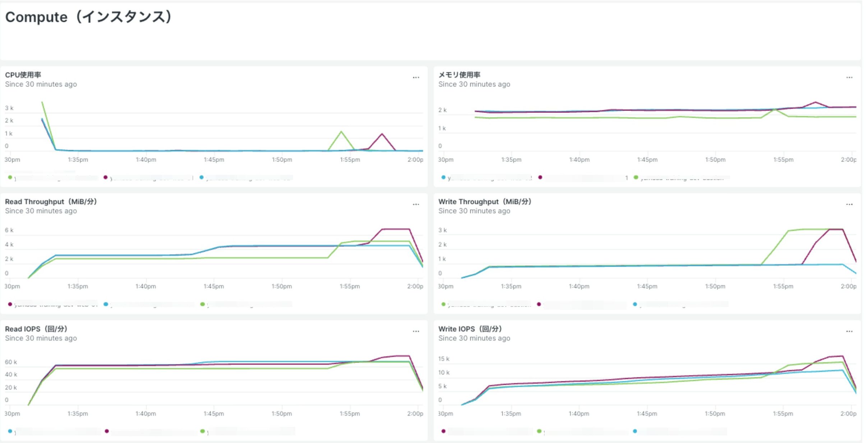Screen dimensions: 868x443
Task: Open the options menu on Write Throughput chart
Action: click(x=849, y=204)
